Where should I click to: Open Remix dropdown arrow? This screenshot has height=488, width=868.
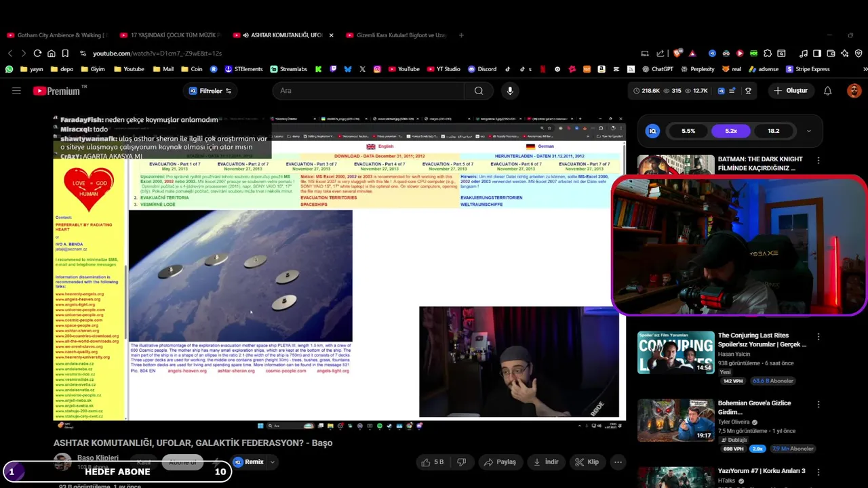pyautogui.click(x=272, y=462)
